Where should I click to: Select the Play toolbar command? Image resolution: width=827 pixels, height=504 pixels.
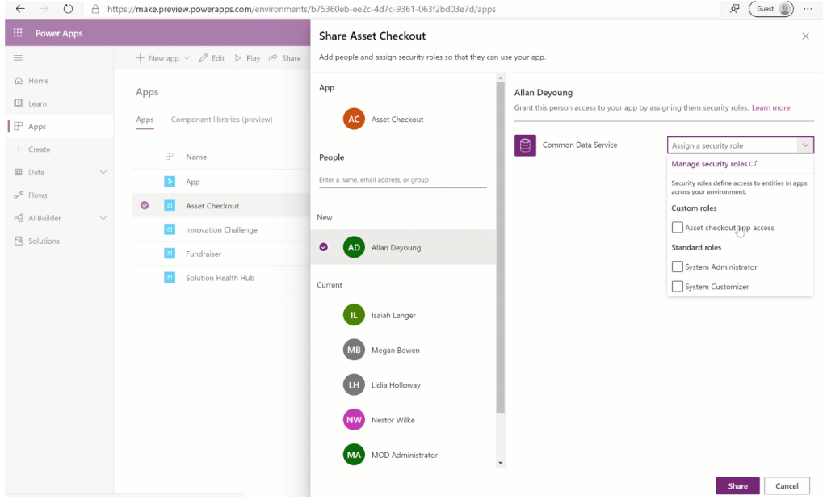point(247,58)
